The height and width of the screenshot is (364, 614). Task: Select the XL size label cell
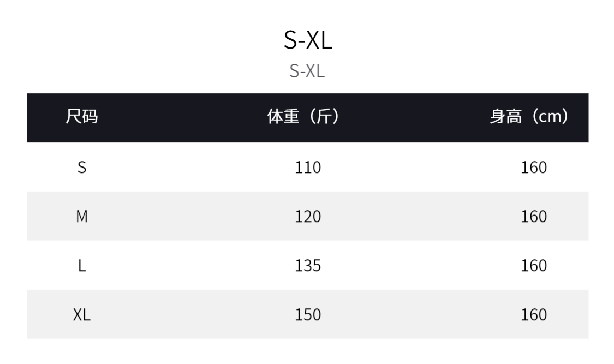pos(82,315)
